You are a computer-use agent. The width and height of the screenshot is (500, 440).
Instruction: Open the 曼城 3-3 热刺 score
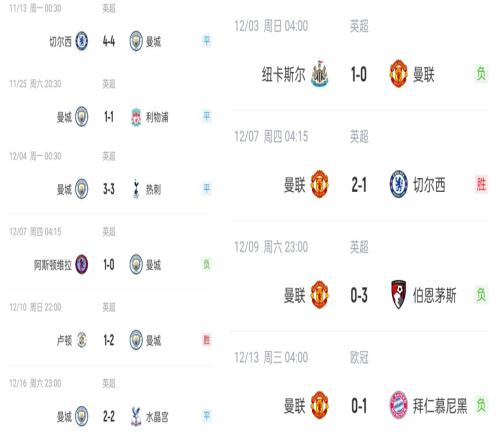tap(109, 189)
